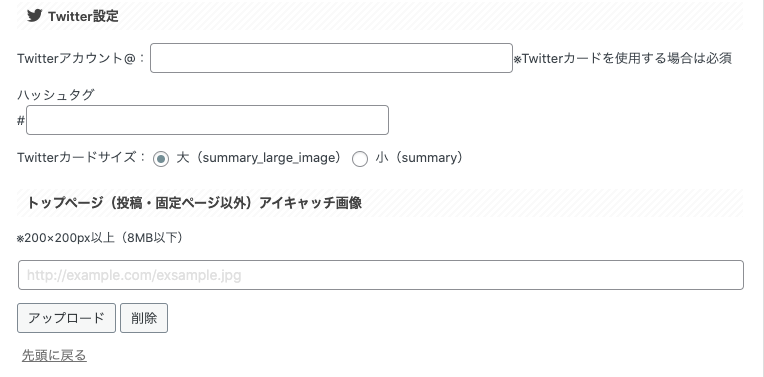Focus the image URL input field
The width and height of the screenshot is (764, 377).
[x=381, y=275]
